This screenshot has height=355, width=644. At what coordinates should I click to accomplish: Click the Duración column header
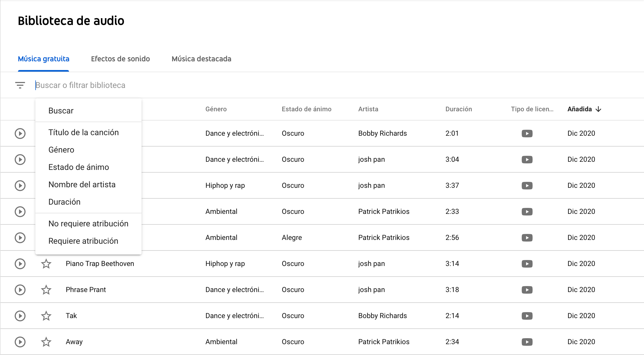tap(459, 109)
